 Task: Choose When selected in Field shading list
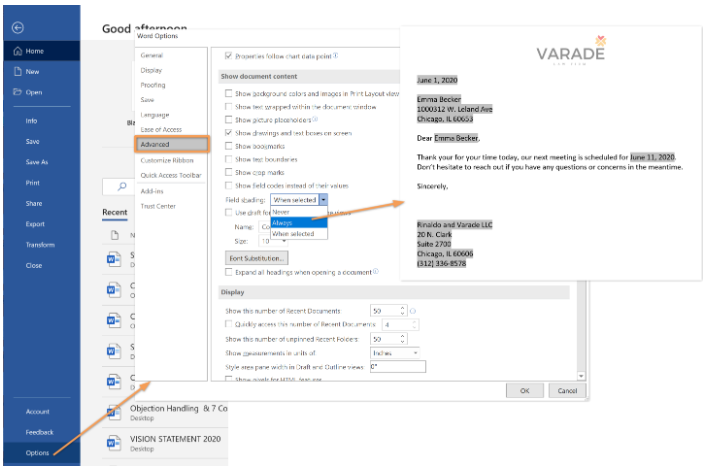click(299, 234)
